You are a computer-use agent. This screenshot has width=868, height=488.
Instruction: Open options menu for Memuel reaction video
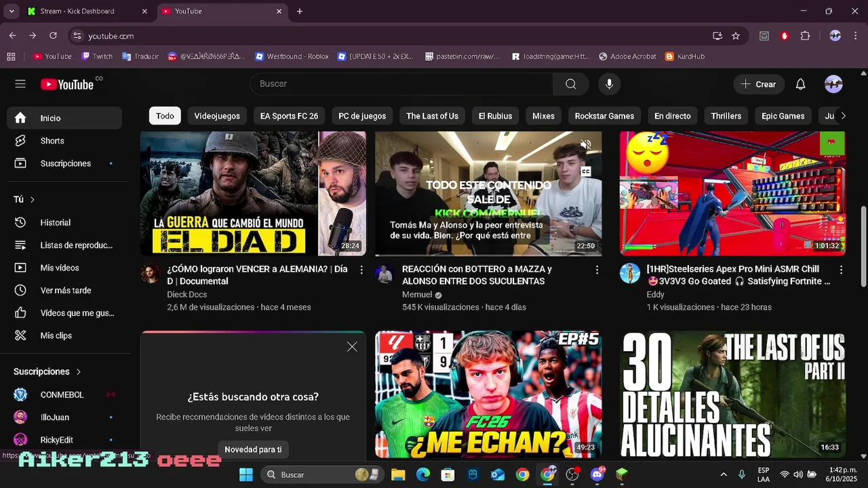[597, 270]
